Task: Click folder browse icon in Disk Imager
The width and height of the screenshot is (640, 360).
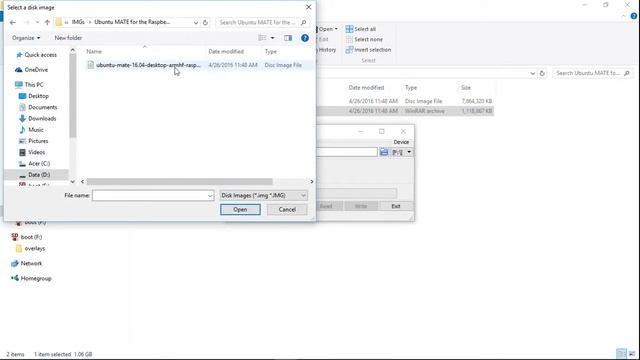Action: 384,152
